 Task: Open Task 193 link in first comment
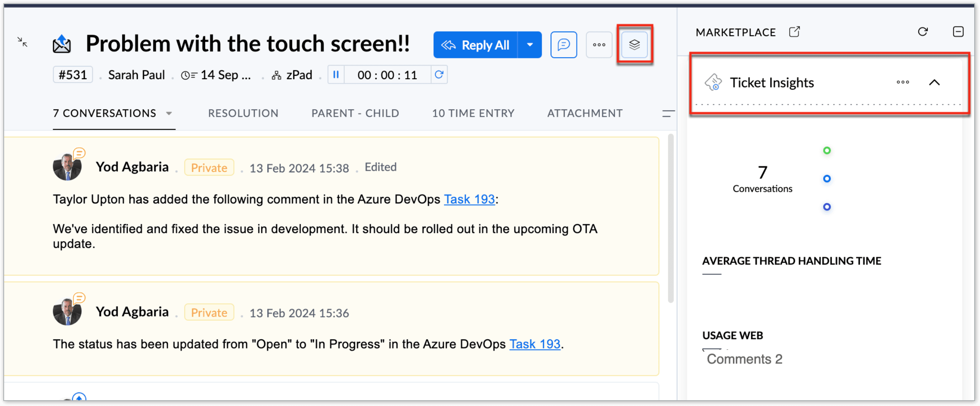(x=469, y=199)
